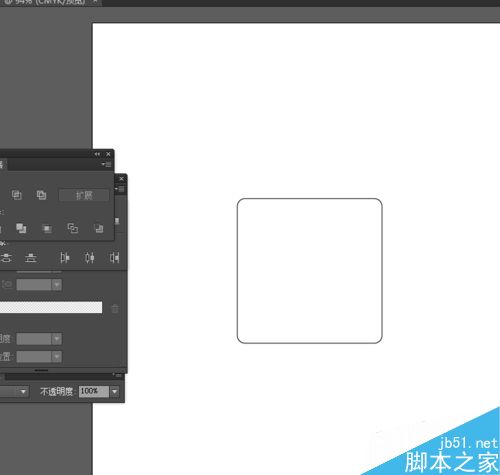Collapse the Pathfinder panel with double-arrow icon

point(97,154)
